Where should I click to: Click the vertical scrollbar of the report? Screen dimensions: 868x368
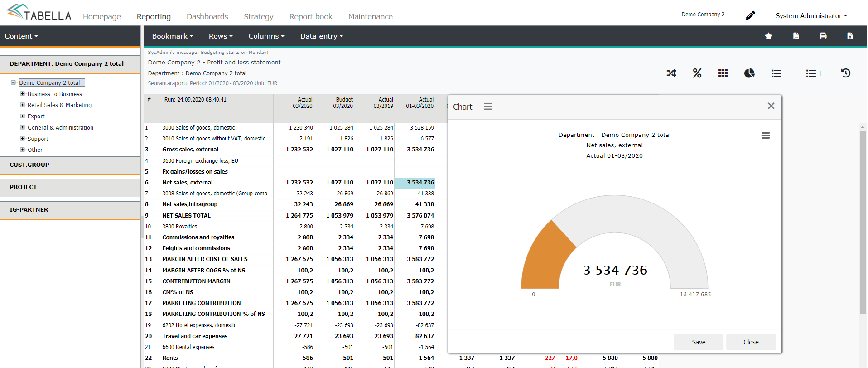pyautogui.click(x=863, y=221)
